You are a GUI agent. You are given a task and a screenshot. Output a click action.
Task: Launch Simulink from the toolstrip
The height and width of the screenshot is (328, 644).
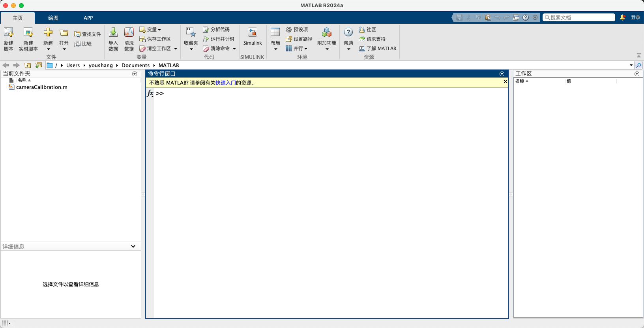(x=253, y=36)
